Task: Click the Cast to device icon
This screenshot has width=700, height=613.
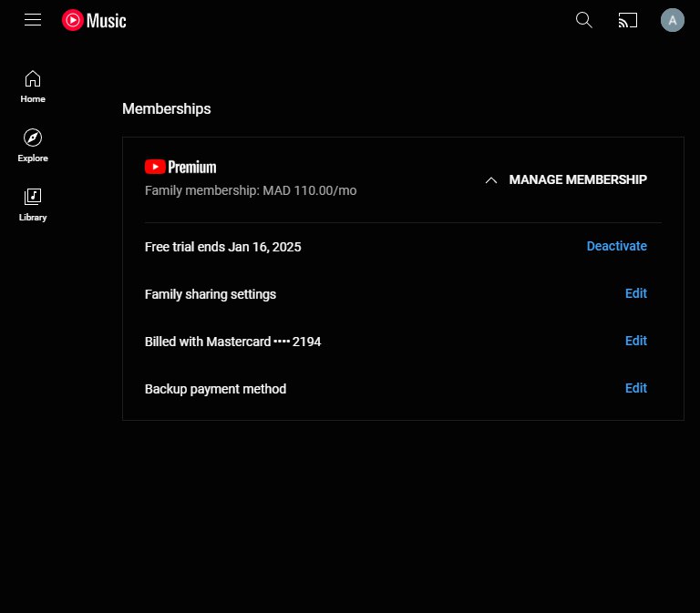Action: (x=627, y=20)
